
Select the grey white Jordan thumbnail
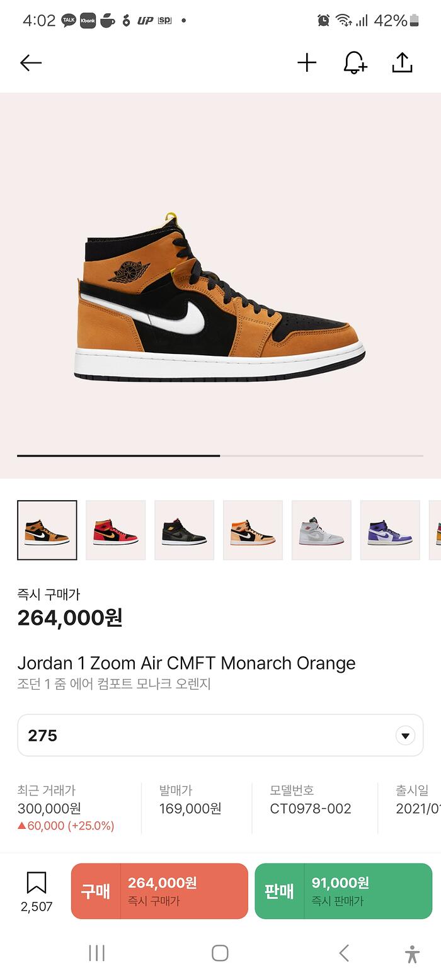(x=322, y=530)
